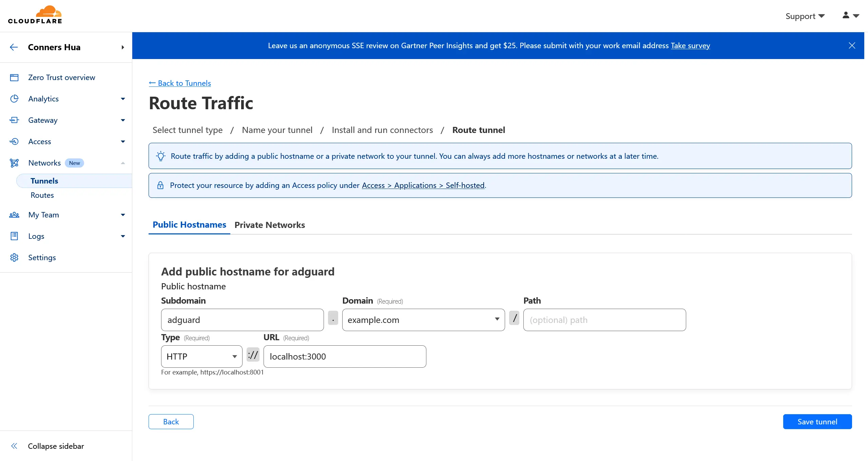Click the URL field localhost:3000
This screenshot has width=868, height=461.
[x=345, y=357]
